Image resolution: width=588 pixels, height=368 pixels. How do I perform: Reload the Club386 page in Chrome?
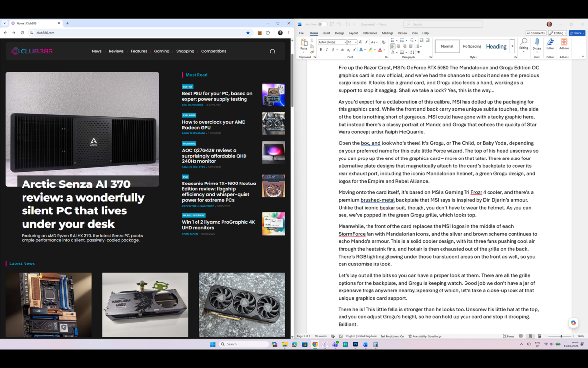22,33
